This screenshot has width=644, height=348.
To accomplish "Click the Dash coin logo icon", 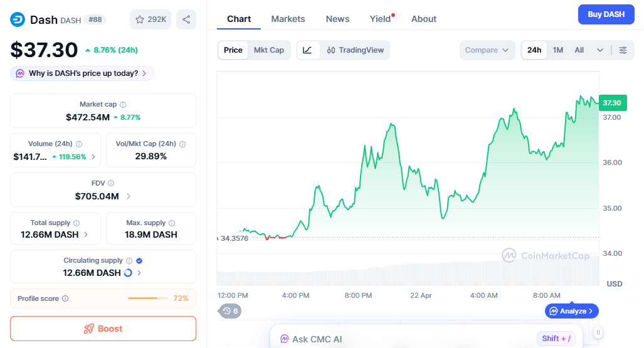I will tap(18, 19).
